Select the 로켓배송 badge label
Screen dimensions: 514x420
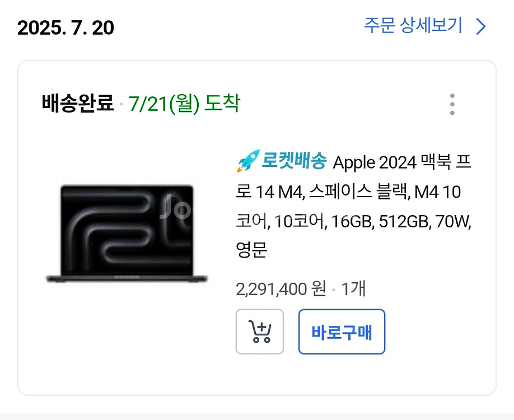[294, 162]
